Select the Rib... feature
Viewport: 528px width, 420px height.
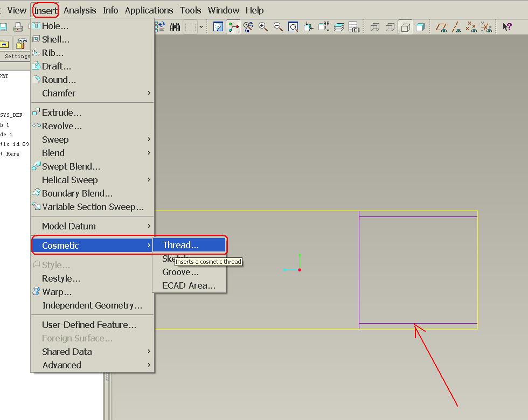[x=92, y=53]
